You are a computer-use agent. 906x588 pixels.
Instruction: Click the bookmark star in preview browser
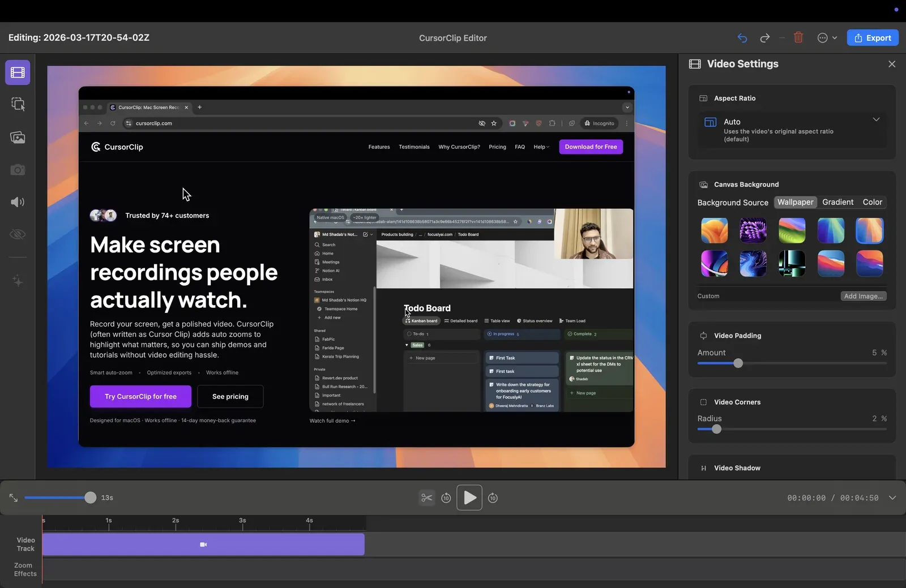coord(494,123)
